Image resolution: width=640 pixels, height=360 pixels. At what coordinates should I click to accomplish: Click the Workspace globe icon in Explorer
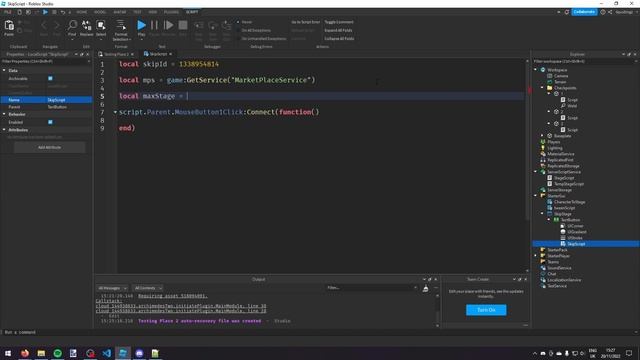pyautogui.click(x=543, y=70)
